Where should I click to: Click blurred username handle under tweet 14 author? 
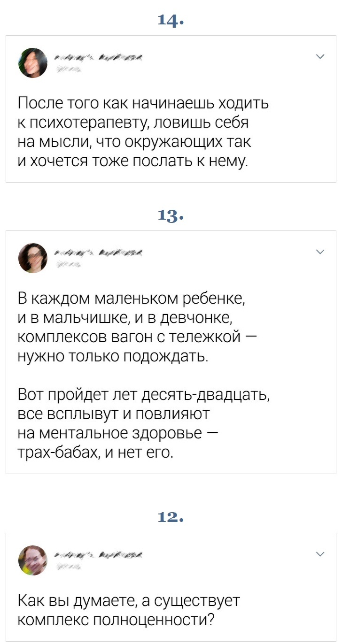69,69
